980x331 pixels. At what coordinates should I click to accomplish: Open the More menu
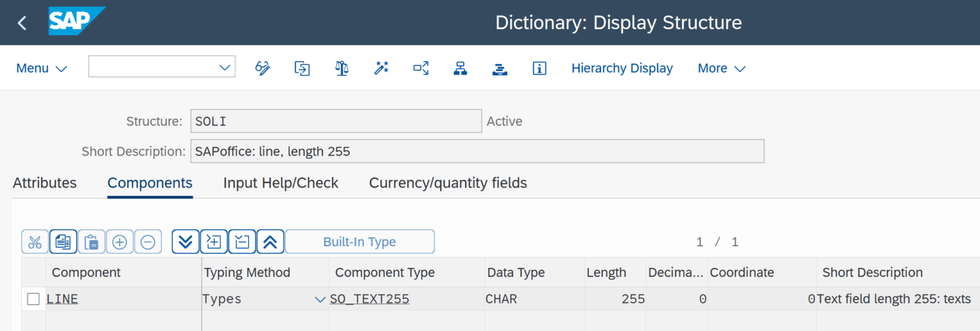tap(721, 68)
